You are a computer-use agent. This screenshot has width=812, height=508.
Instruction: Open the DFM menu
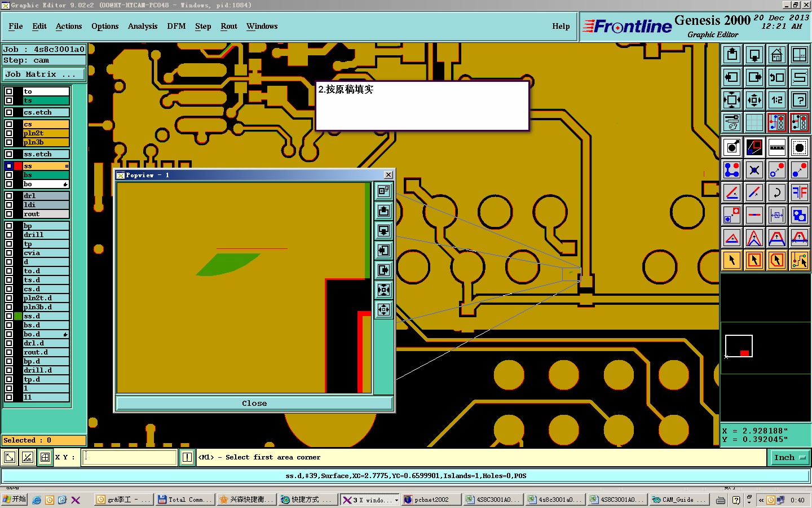[x=176, y=27]
